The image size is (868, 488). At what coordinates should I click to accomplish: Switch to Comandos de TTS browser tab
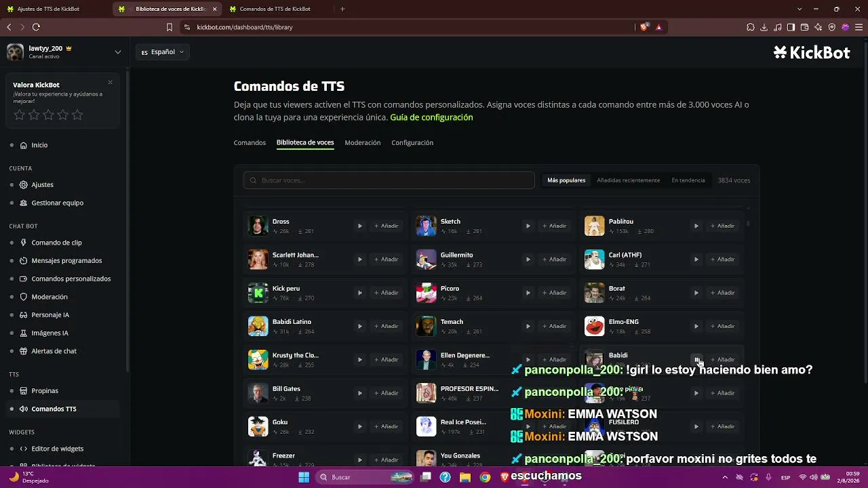click(278, 9)
